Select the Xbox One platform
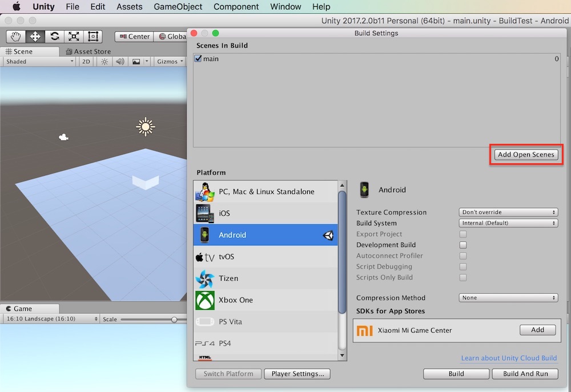The width and height of the screenshot is (571, 392). [x=266, y=300]
